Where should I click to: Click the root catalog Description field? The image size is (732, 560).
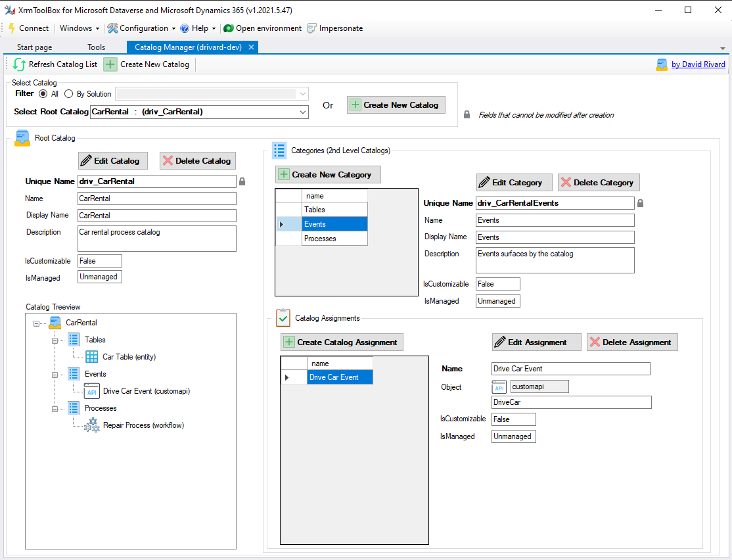point(156,239)
